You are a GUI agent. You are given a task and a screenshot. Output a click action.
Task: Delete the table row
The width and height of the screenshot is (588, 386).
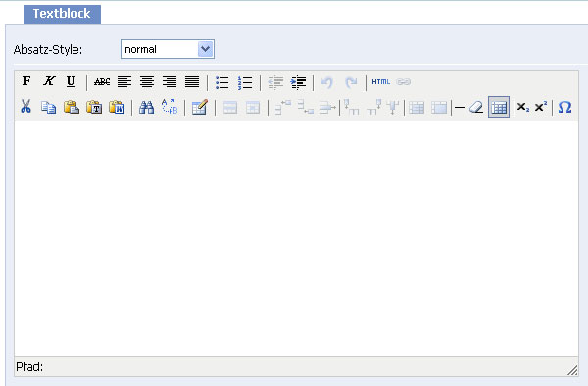tap(327, 108)
